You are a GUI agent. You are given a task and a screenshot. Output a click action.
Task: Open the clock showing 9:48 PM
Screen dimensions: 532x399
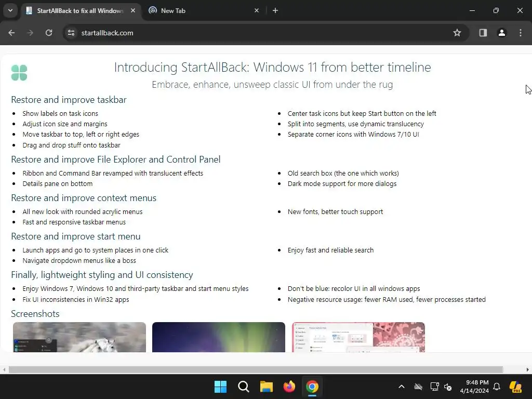point(475,387)
